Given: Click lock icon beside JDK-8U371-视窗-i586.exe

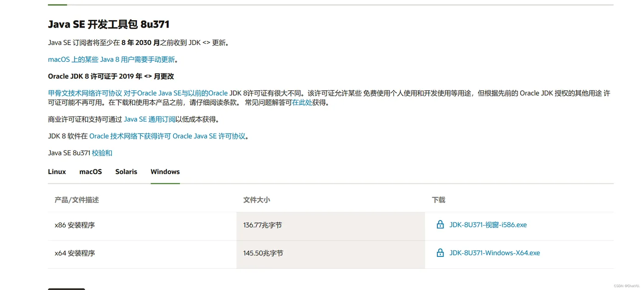Looking at the screenshot, I should 440,225.
